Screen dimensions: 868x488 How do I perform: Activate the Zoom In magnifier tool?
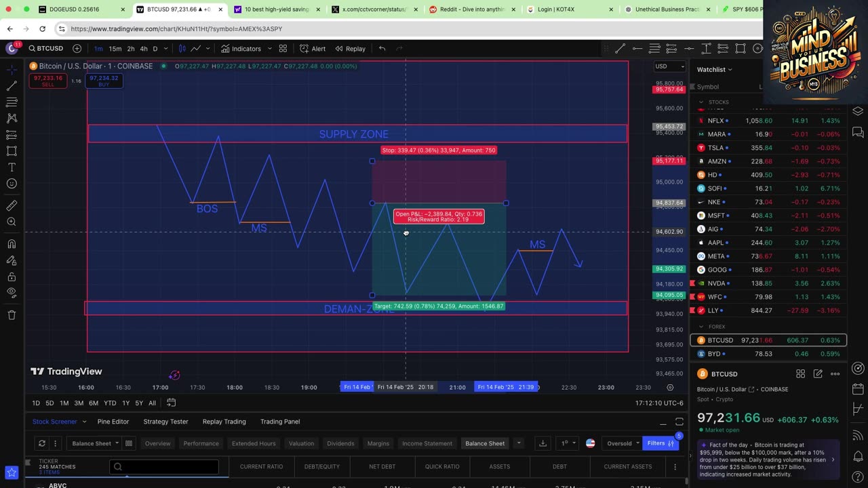tap(12, 222)
